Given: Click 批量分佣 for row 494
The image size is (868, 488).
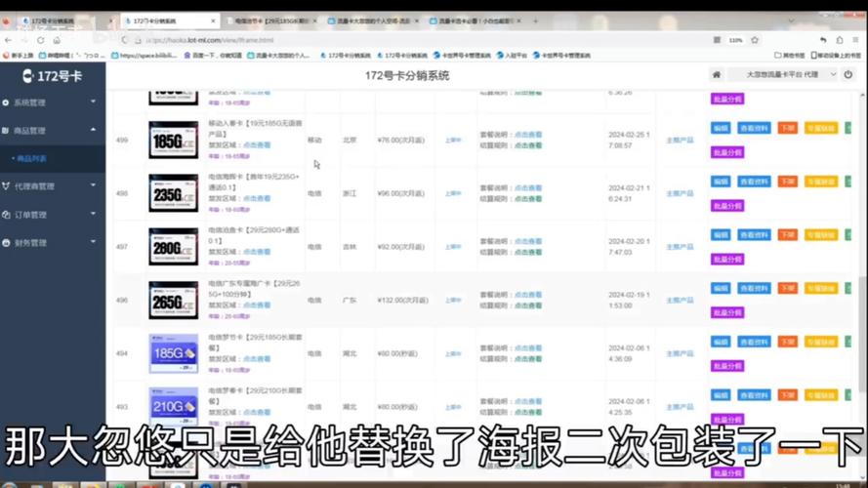Looking at the screenshot, I should point(727,366).
